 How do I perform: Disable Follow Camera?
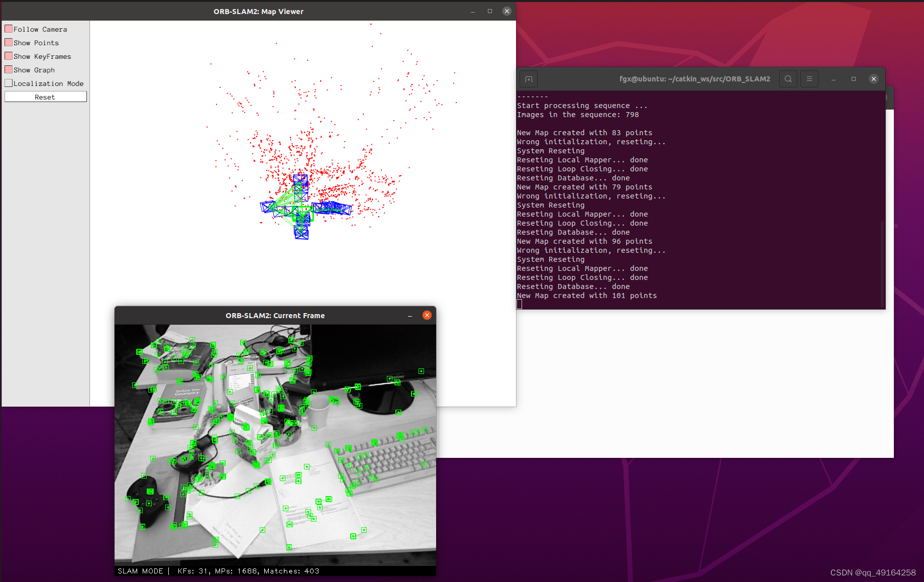(9, 29)
